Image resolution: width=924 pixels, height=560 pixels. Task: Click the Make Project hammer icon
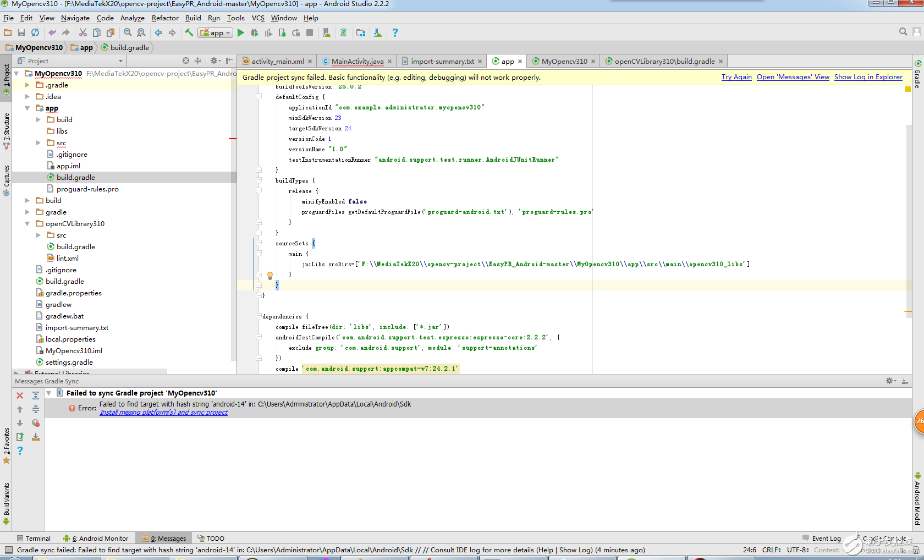coord(189,33)
